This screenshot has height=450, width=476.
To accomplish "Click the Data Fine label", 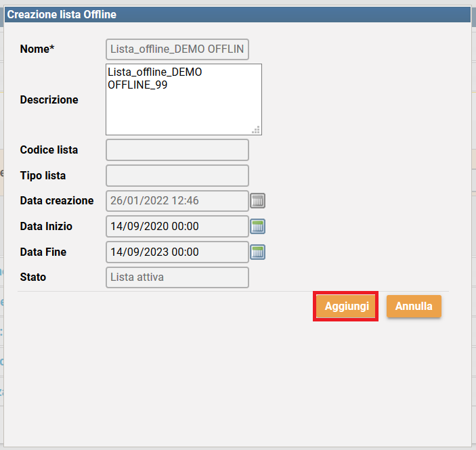I will pyautogui.click(x=43, y=252).
